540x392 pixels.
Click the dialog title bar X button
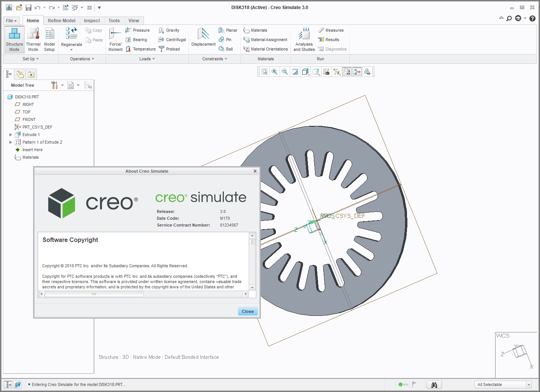point(255,171)
